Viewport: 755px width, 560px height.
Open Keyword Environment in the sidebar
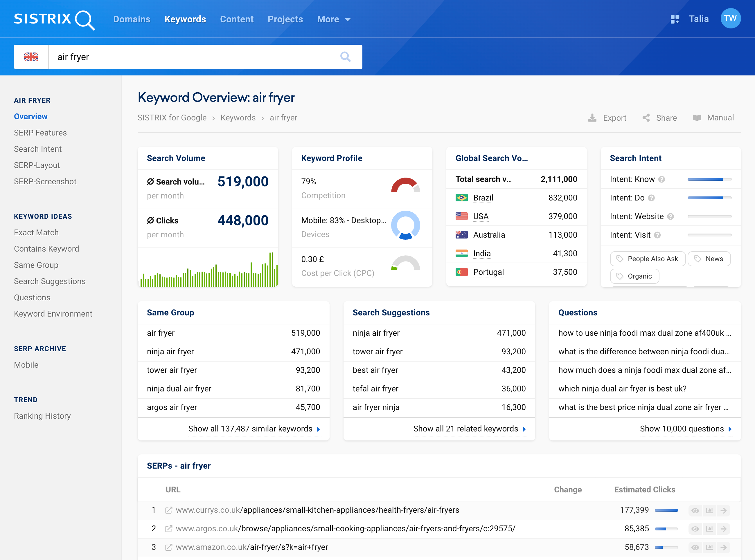53,314
